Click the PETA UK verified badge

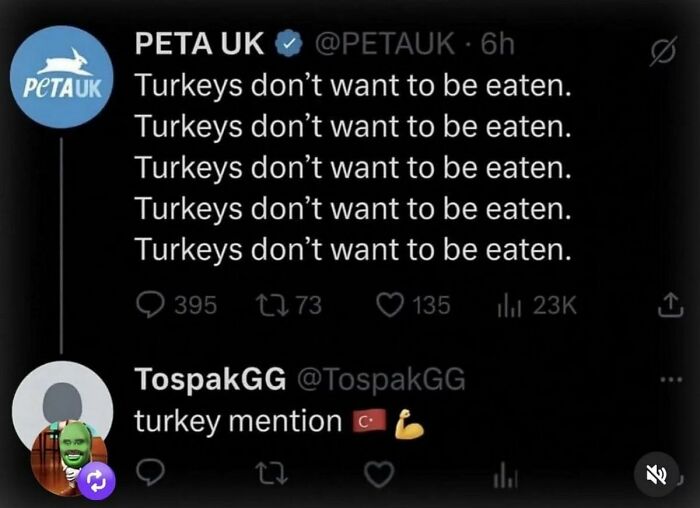(288, 43)
